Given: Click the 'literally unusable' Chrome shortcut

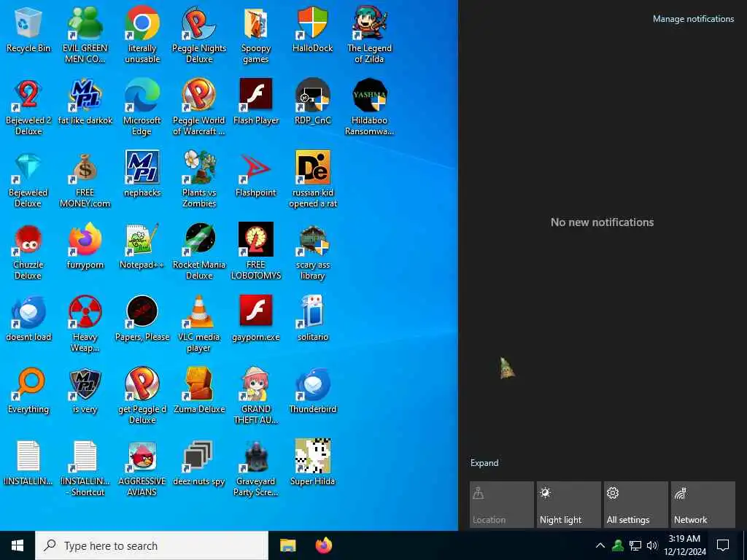Looking at the screenshot, I should point(142,36).
